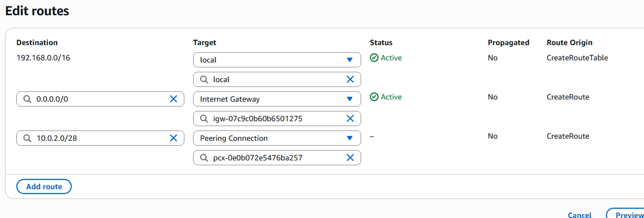Focus the 0.0.0.0/0 destination text input
The height and width of the screenshot is (218, 644).
pos(101,99)
